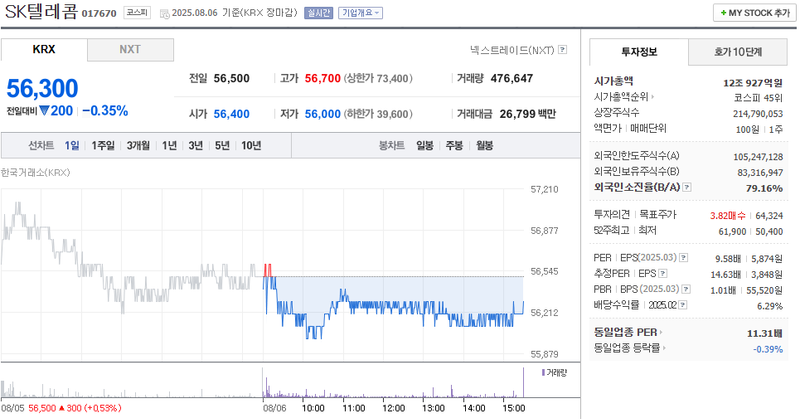Show the 일봉 candle chart

click(x=424, y=145)
